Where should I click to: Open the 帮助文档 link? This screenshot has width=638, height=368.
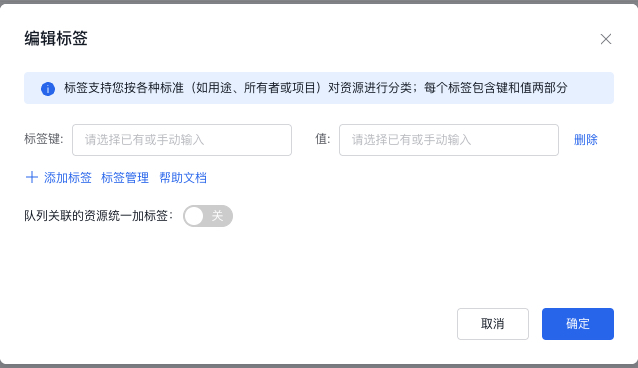(x=183, y=178)
